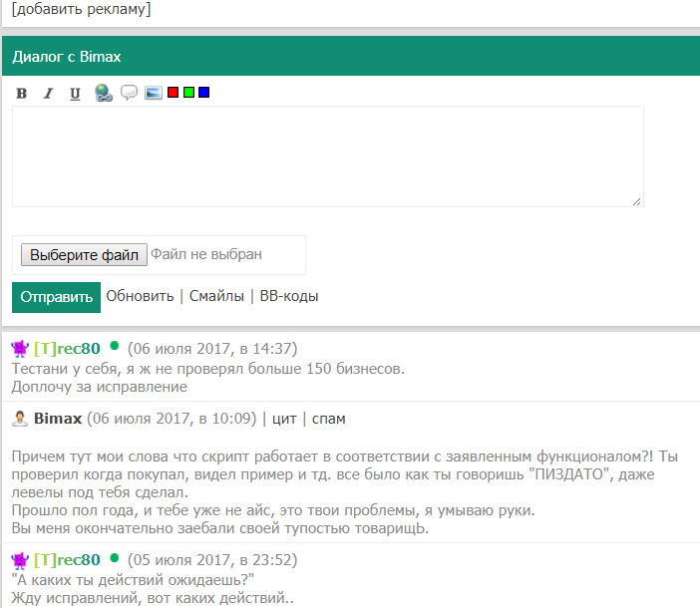Insert an image using the picture icon
This screenshot has width=700, height=608.
154,93
